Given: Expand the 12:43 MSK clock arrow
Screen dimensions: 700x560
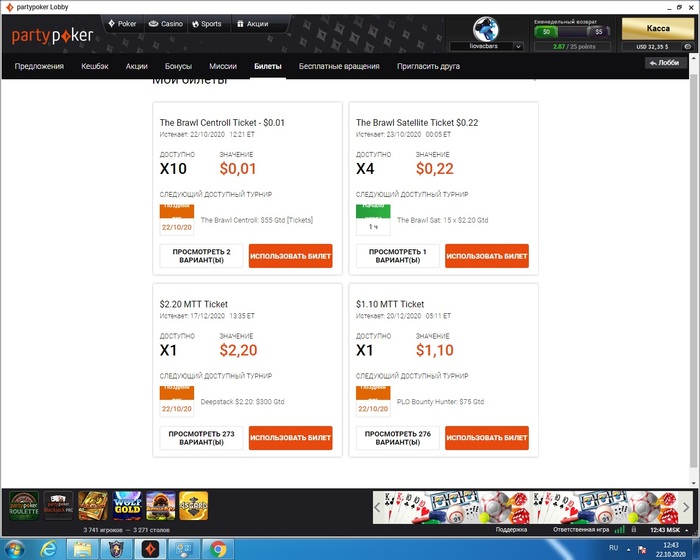Looking at the screenshot, I should coord(687,530).
